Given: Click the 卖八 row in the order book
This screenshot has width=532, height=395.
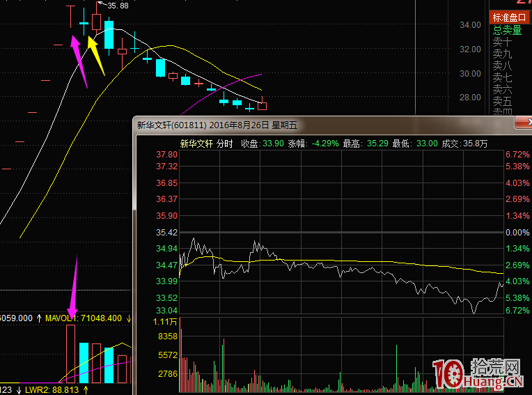Looking at the screenshot, I should point(502,65).
